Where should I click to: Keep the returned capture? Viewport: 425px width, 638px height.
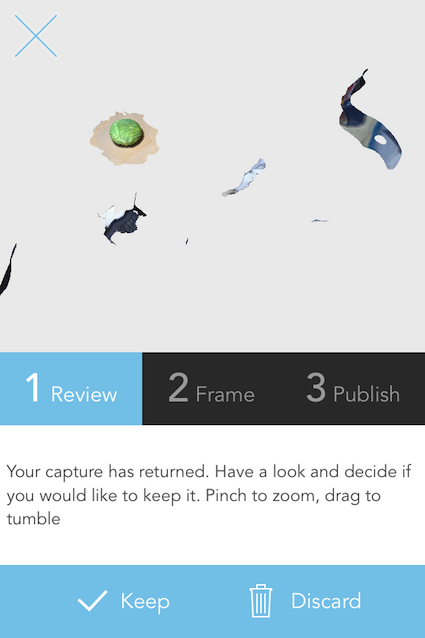click(x=124, y=601)
